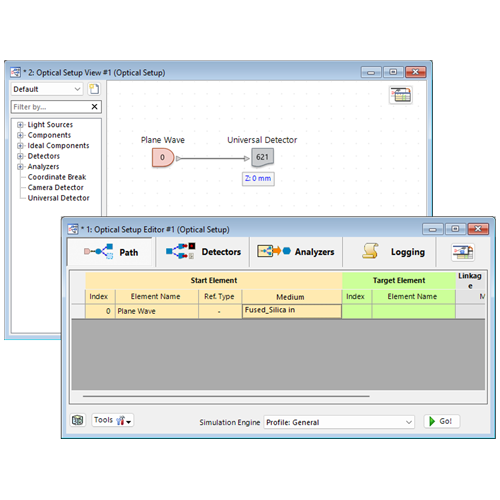Open the Default catalog dropdown
The height and width of the screenshot is (500, 500).
click(x=47, y=89)
